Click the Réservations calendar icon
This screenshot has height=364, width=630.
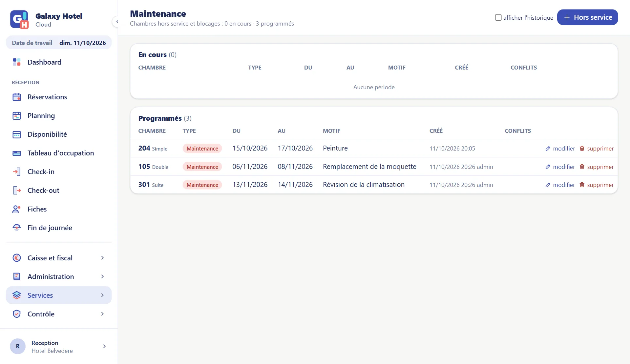tap(17, 97)
